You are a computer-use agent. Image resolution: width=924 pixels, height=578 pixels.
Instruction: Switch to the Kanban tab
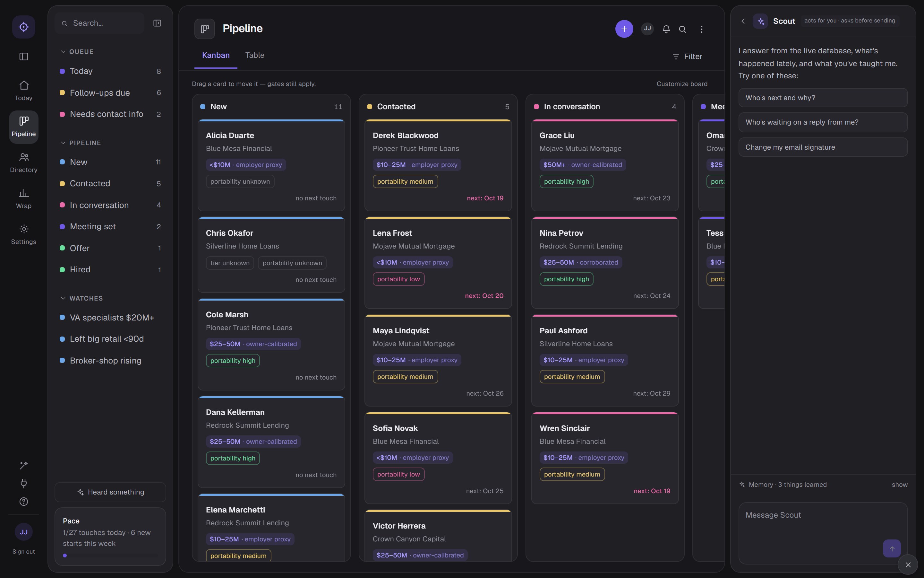pos(216,56)
